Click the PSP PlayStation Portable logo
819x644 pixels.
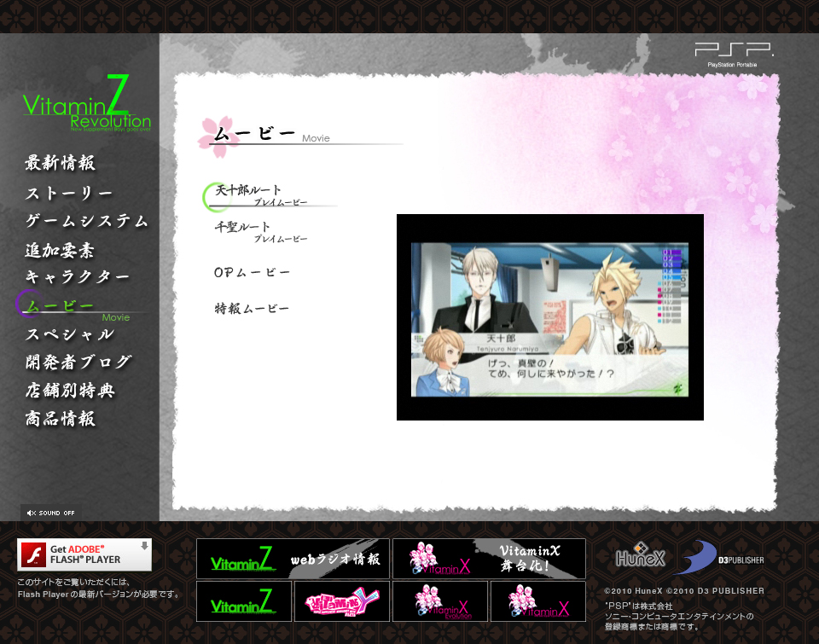pyautogui.click(x=734, y=55)
